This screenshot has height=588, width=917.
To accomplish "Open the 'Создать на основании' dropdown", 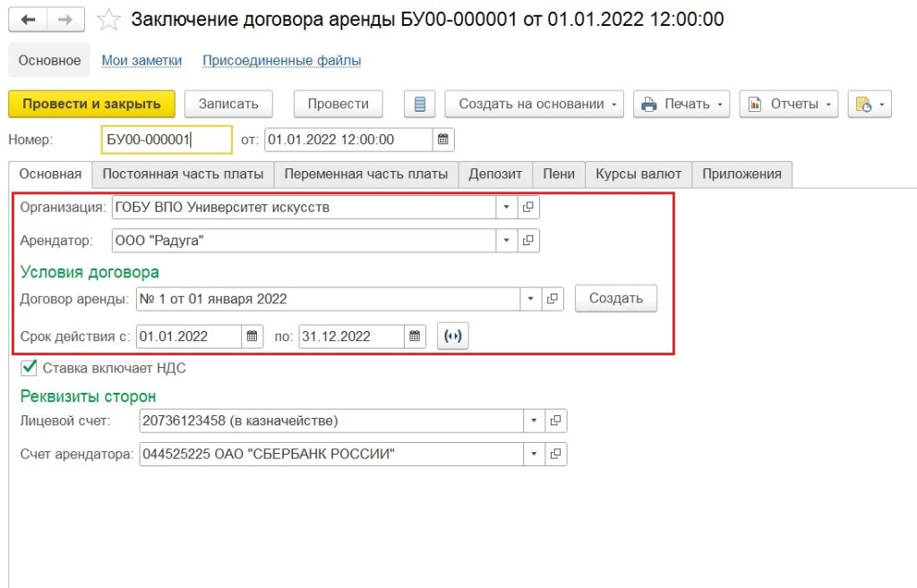I will coord(534,104).
